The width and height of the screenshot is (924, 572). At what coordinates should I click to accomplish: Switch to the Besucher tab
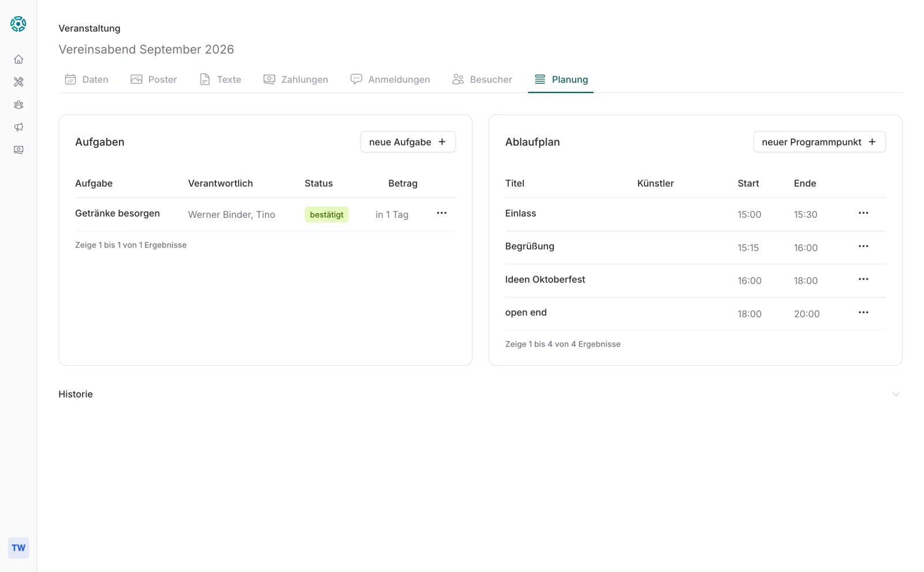[x=482, y=80]
